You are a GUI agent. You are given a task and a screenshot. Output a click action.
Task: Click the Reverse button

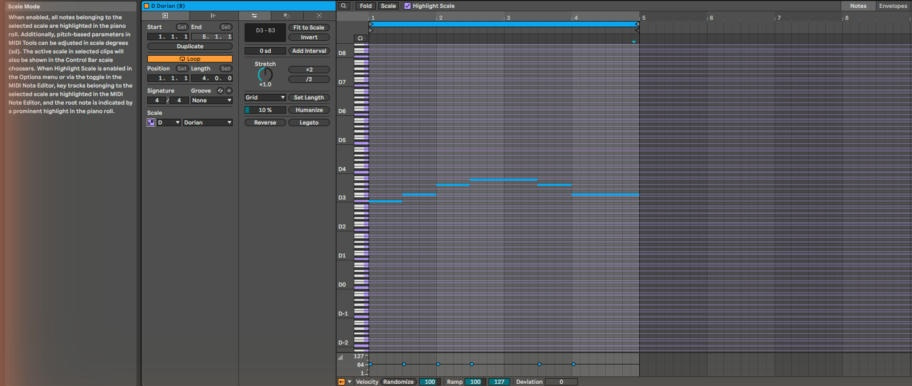pyautogui.click(x=265, y=123)
